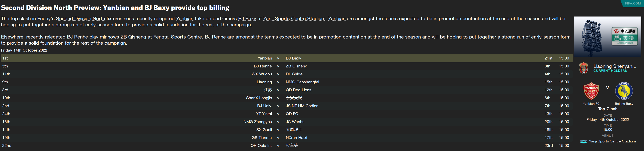Viewport: 644px width, 151px height.
Task: Open Second Division North link in article
Action: tap(80, 19)
